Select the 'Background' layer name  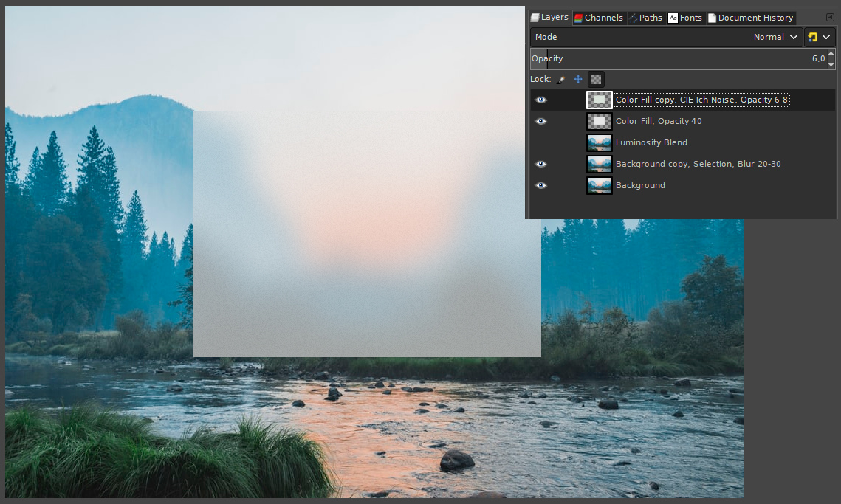(x=640, y=185)
